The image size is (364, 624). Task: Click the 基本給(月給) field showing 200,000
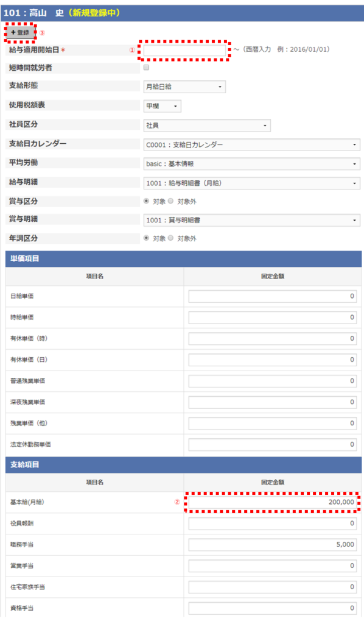click(x=273, y=502)
